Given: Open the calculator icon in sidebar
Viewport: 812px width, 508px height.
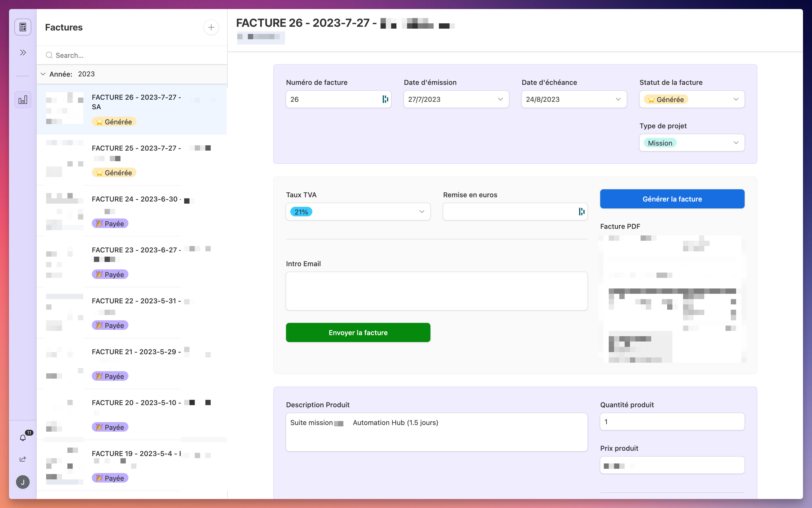Looking at the screenshot, I should coord(23,27).
